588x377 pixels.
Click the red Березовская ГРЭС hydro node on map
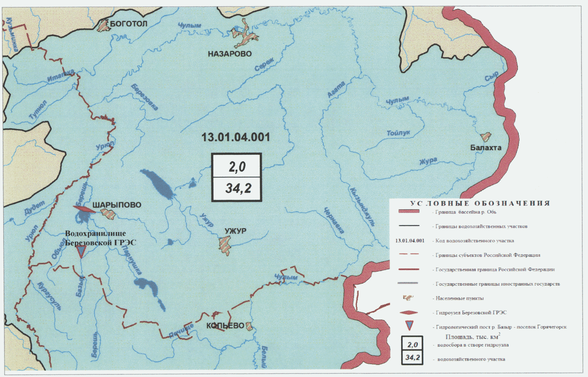pyautogui.click(x=84, y=209)
